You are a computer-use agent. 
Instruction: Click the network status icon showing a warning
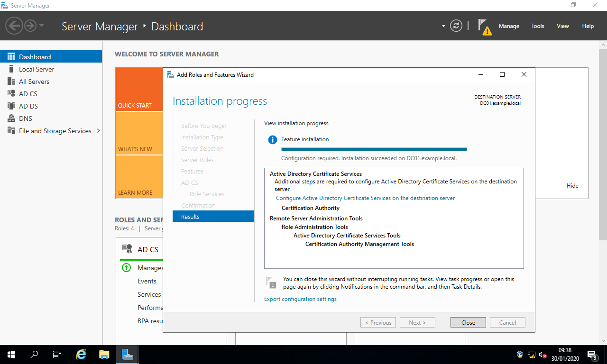(x=532, y=354)
